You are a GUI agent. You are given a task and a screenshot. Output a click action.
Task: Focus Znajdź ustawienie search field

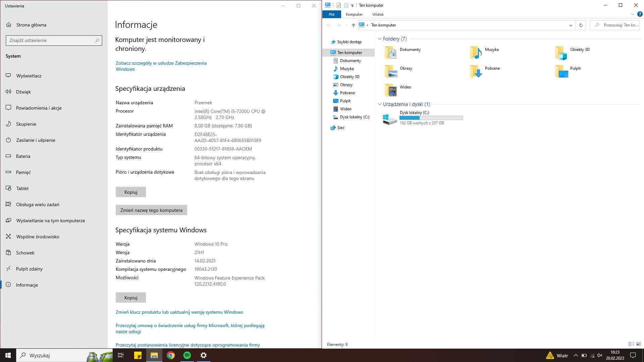[x=54, y=40]
